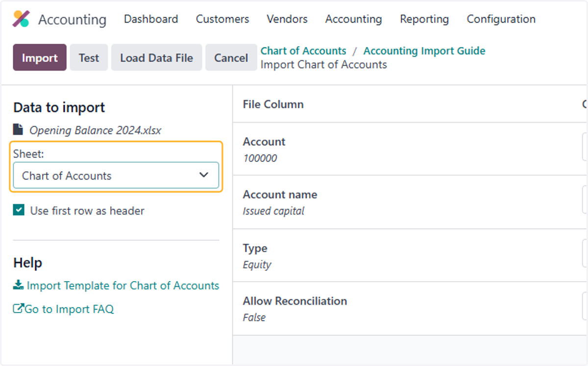Click the download icon for Import Template
588x366 pixels.
point(18,285)
